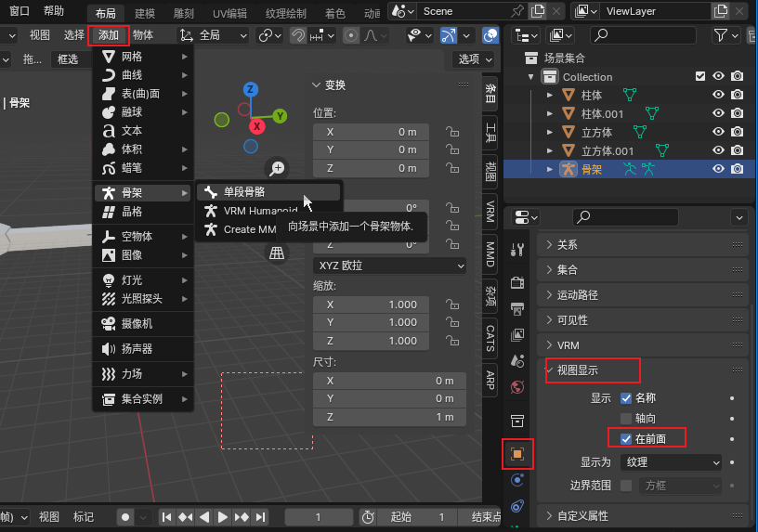Lock the location X padlock icon
Screen dimensions: 758x532
click(452, 132)
